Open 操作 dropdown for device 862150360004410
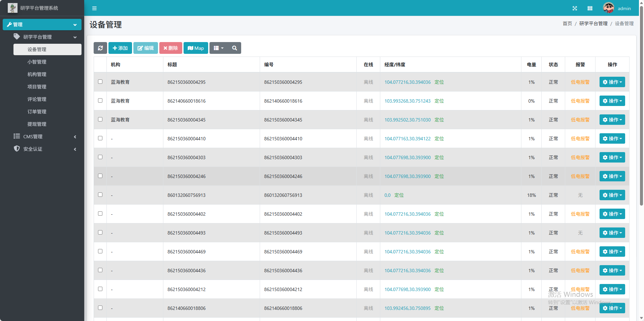This screenshot has width=644, height=321. pyautogui.click(x=612, y=139)
